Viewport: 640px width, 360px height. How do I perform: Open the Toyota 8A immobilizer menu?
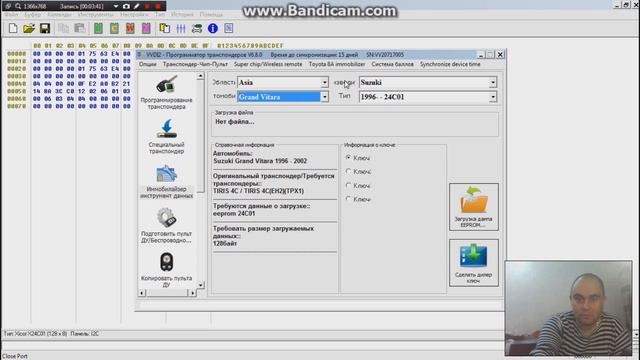tap(337, 64)
